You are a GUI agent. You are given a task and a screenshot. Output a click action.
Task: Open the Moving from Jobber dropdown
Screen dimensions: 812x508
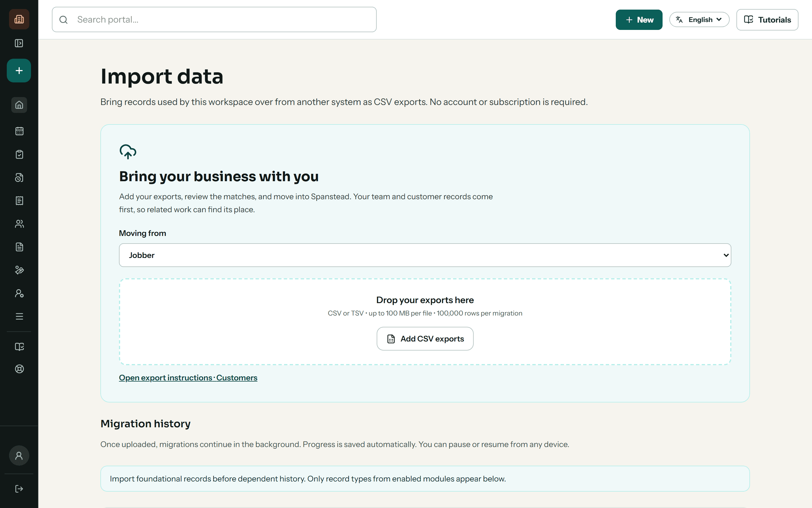tap(425, 255)
